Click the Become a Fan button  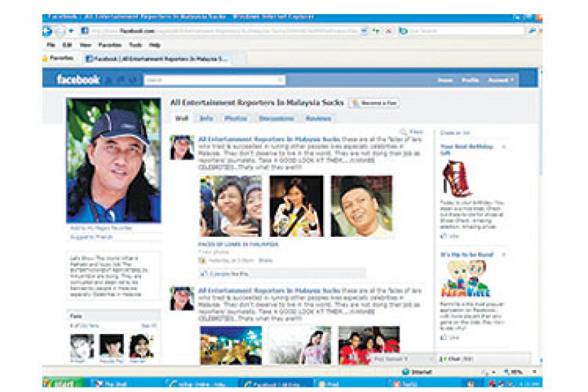pyautogui.click(x=375, y=103)
